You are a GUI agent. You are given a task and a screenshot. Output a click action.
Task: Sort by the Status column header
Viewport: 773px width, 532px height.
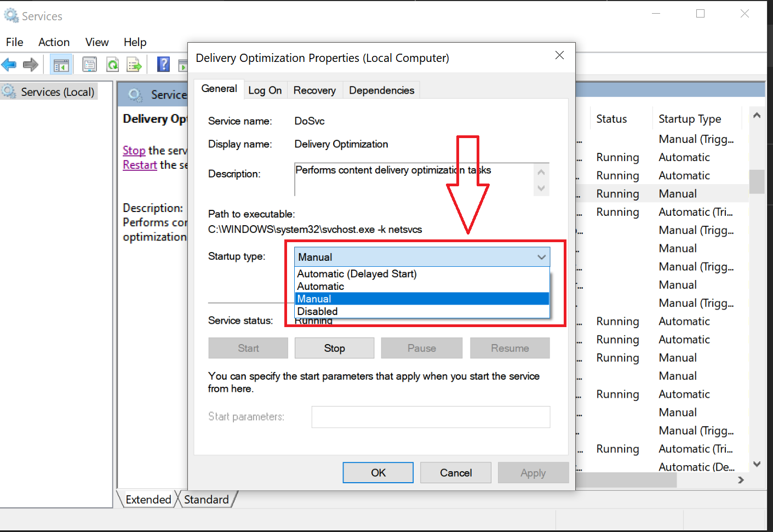tap(611, 119)
